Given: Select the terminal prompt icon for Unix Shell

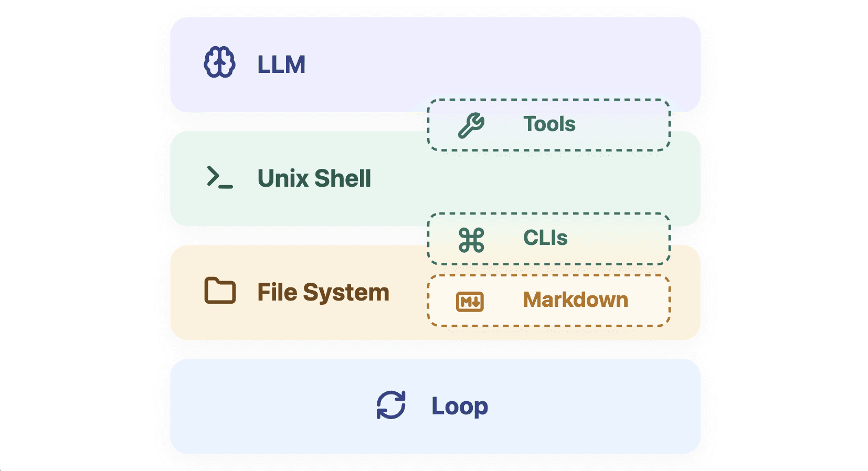Looking at the screenshot, I should coord(220,177).
